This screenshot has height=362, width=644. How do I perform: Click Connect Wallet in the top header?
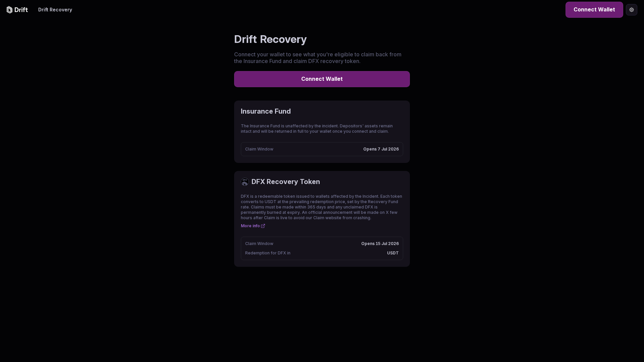594,10
